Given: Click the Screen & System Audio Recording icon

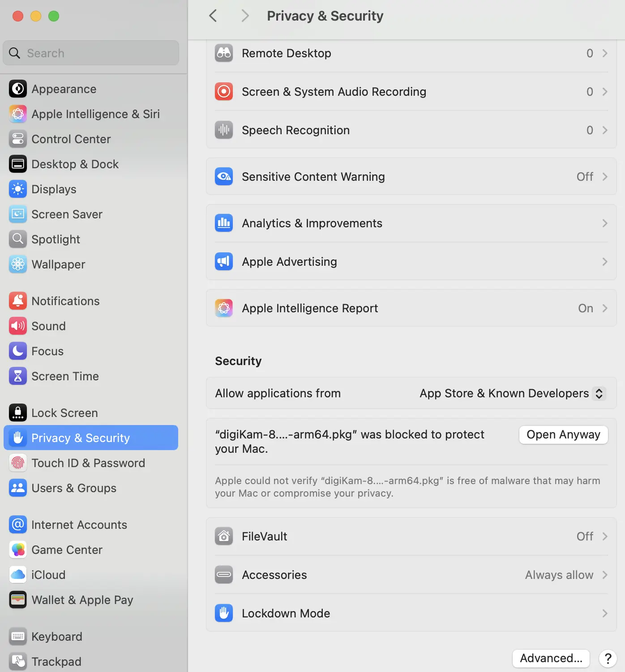Looking at the screenshot, I should coord(224,92).
